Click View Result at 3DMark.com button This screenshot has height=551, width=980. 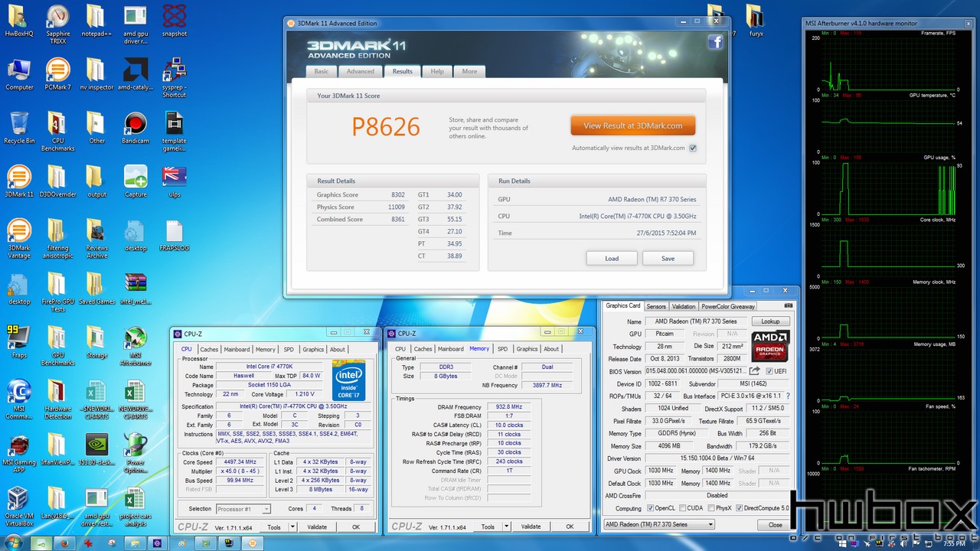pos(632,126)
